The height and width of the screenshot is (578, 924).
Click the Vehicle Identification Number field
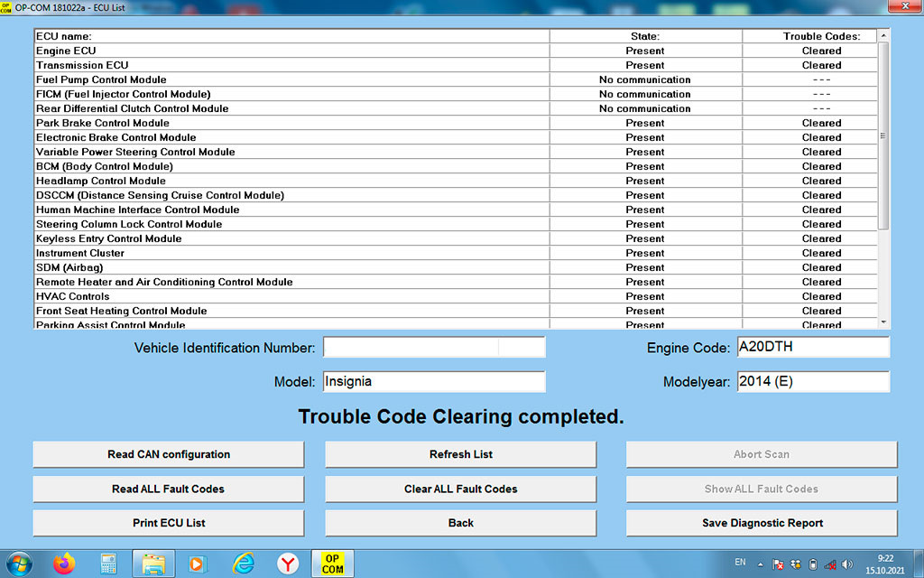coord(434,348)
